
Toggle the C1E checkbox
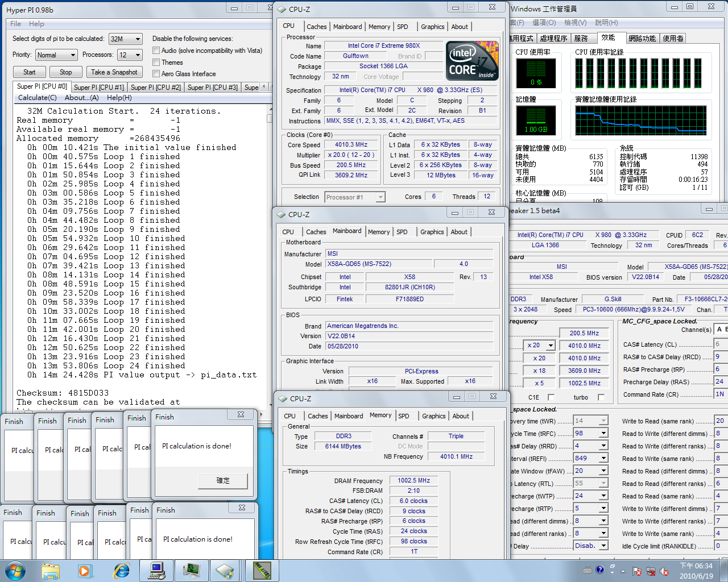[551, 397]
